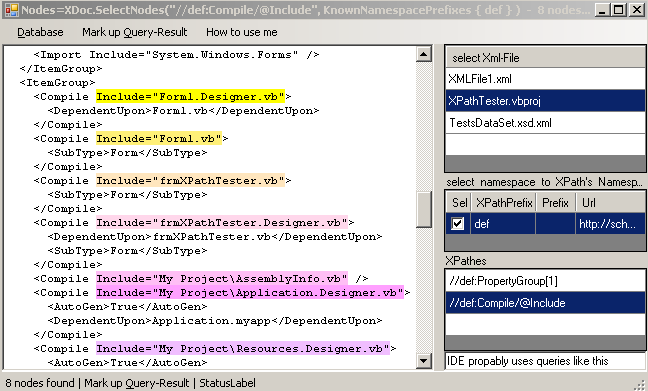Click the http://sch... Url cell

610,224
